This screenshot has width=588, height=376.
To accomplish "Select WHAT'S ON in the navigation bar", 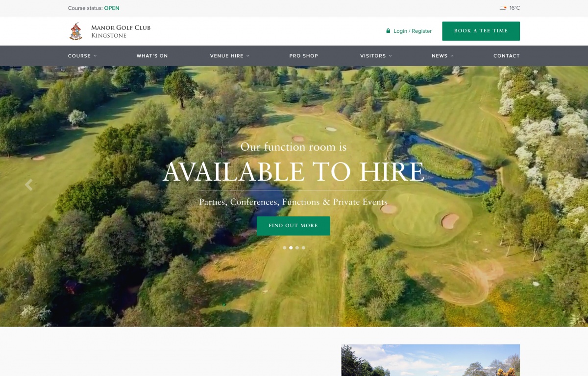I will tap(152, 56).
